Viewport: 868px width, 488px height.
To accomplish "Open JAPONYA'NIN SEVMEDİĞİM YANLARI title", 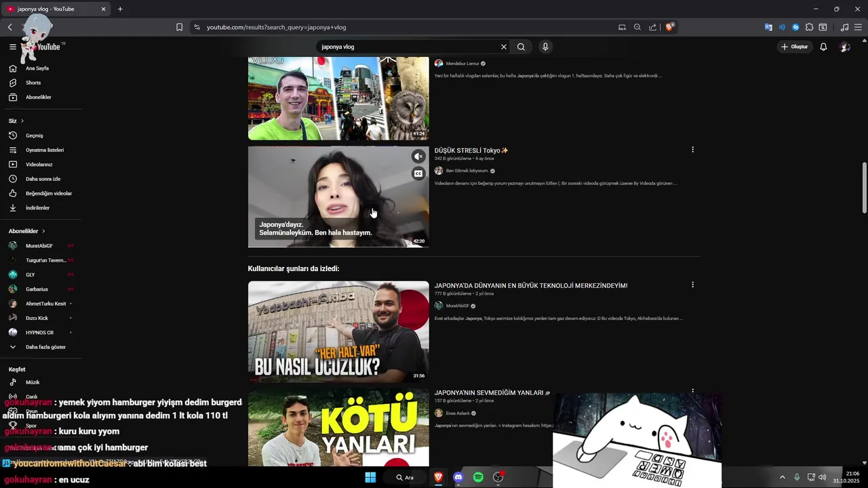I will coord(492,393).
